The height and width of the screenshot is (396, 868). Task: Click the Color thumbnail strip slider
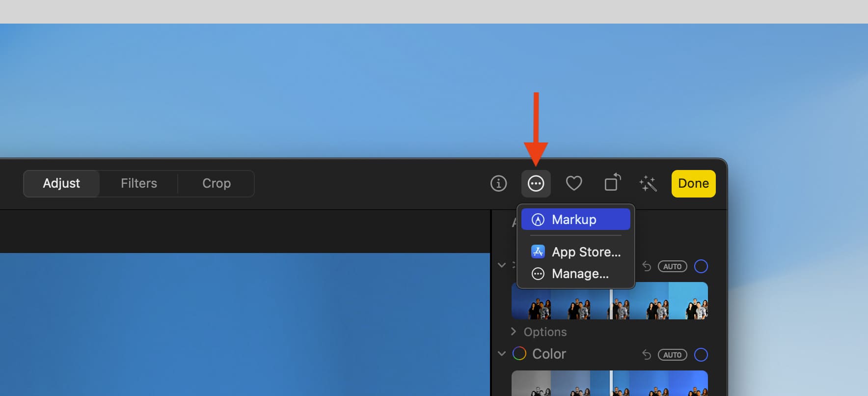point(611,383)
